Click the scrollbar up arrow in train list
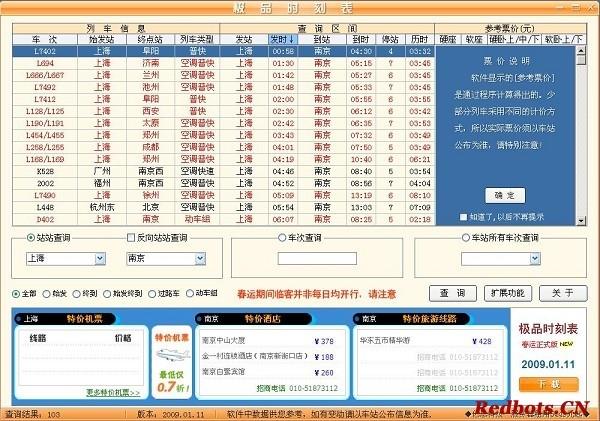Viewport: 600px width, 421px height. tap(581, 51)
